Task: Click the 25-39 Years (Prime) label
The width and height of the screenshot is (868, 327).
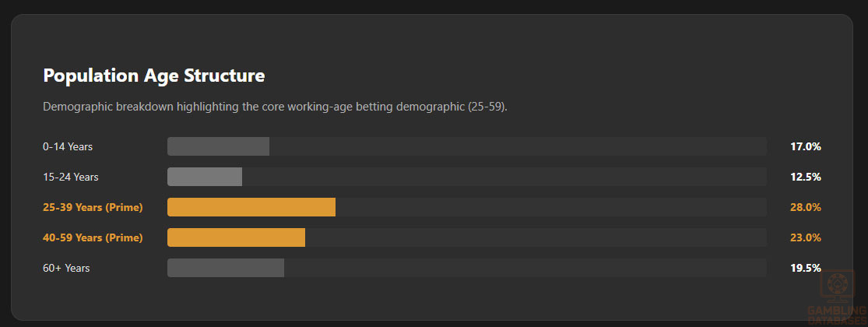Action: pyautogui.click(x=93, y=207)
